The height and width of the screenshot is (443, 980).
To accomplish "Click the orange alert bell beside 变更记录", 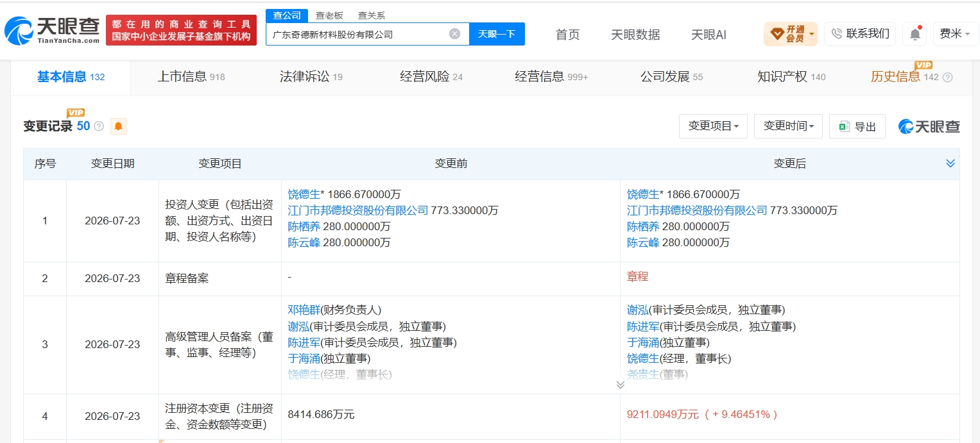I will pos(118,126).
